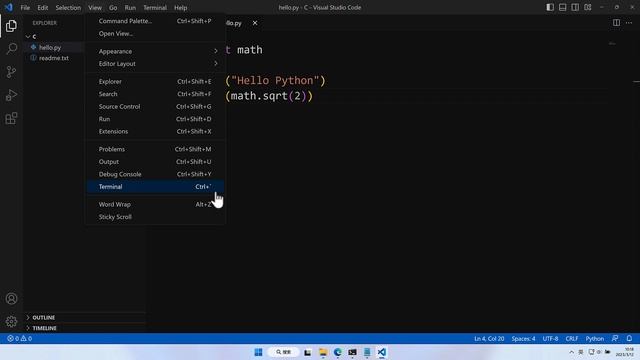Open the Manage gear icon in the activity bar

11,322
